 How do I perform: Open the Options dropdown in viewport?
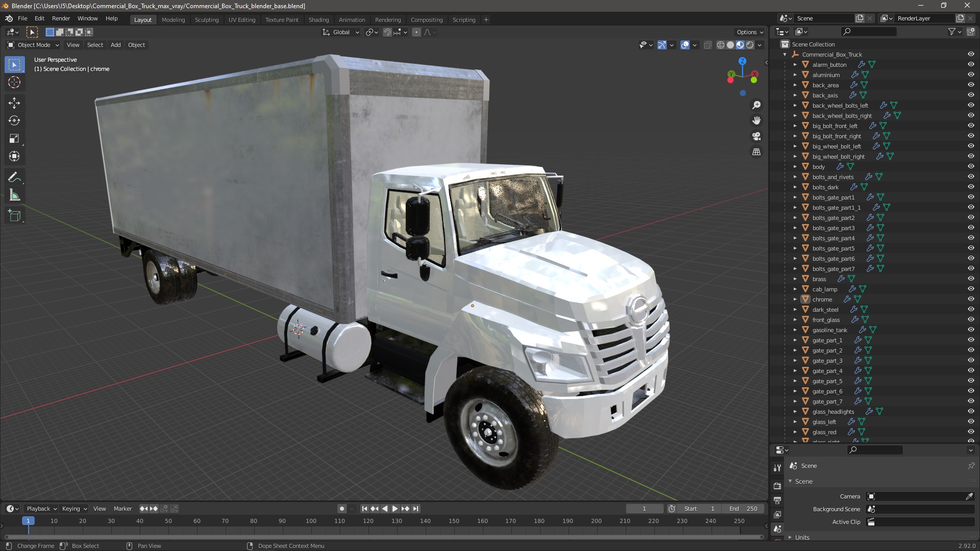click(750, 32)
